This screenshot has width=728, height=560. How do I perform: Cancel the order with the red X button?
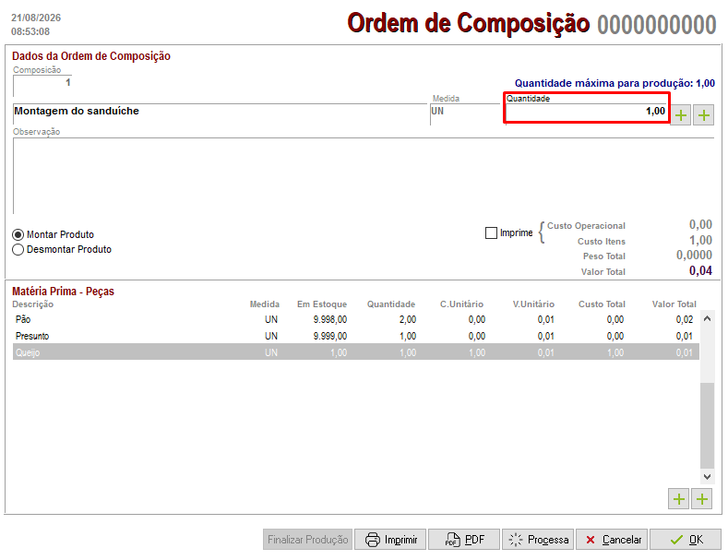[612, 540]
